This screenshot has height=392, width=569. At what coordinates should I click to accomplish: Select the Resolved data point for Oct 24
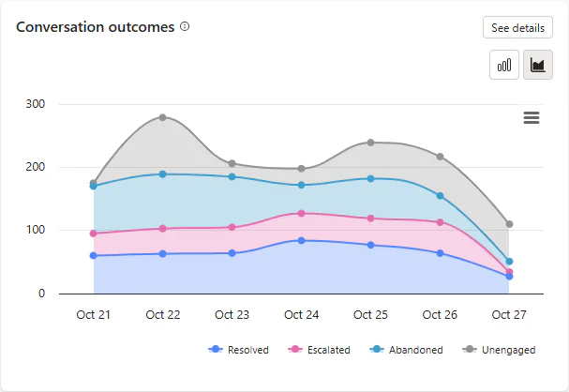pyautogui.click(x=301, y=241)
